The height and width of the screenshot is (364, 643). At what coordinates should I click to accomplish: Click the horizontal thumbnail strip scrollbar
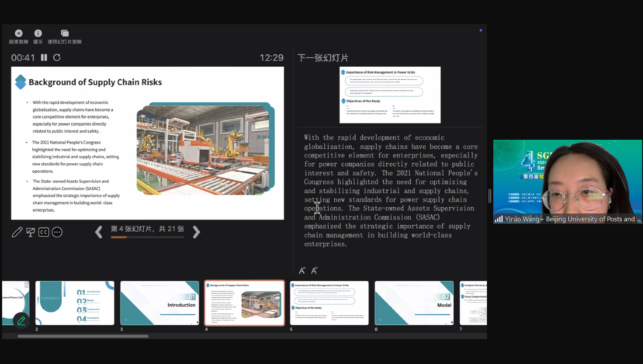pyautogui.click(x=83, y=336)
